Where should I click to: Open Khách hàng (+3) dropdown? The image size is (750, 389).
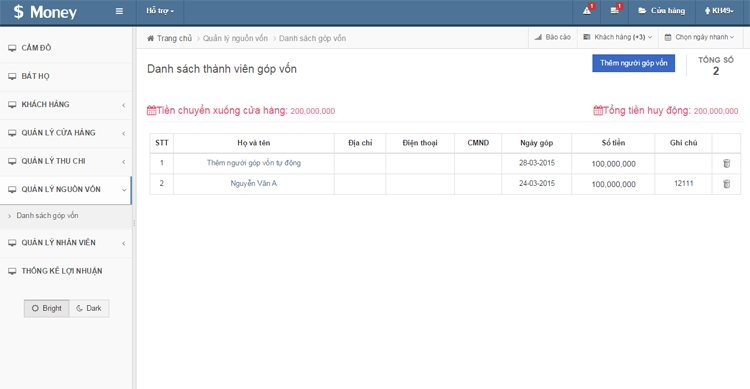(x=618, y=37)
